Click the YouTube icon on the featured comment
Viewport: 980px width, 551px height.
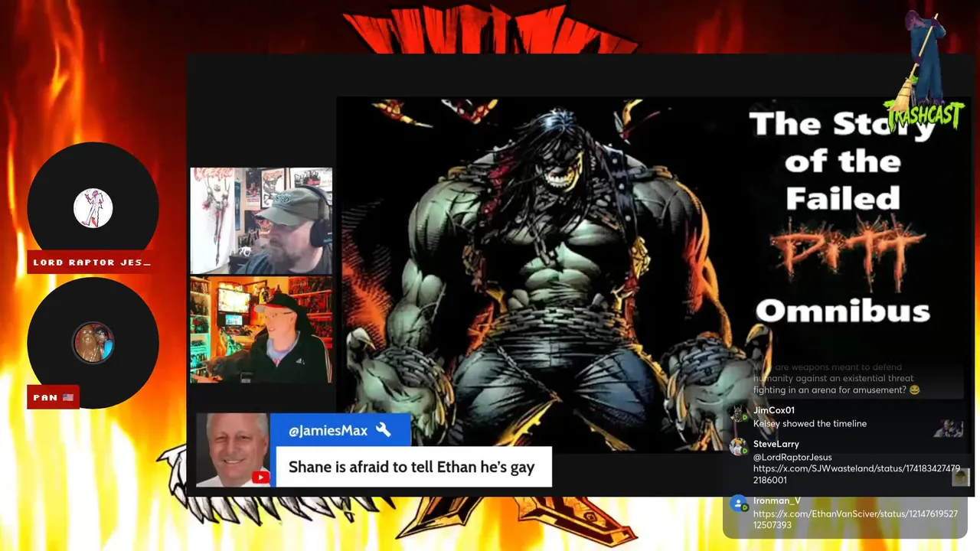[x=260, y=478]
